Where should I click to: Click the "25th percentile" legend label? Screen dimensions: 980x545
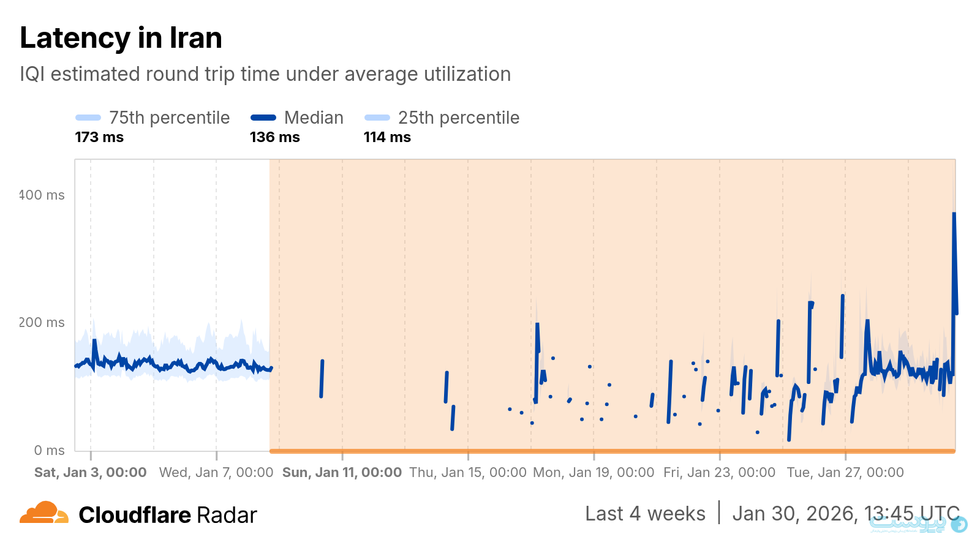[x=458, y=118]
